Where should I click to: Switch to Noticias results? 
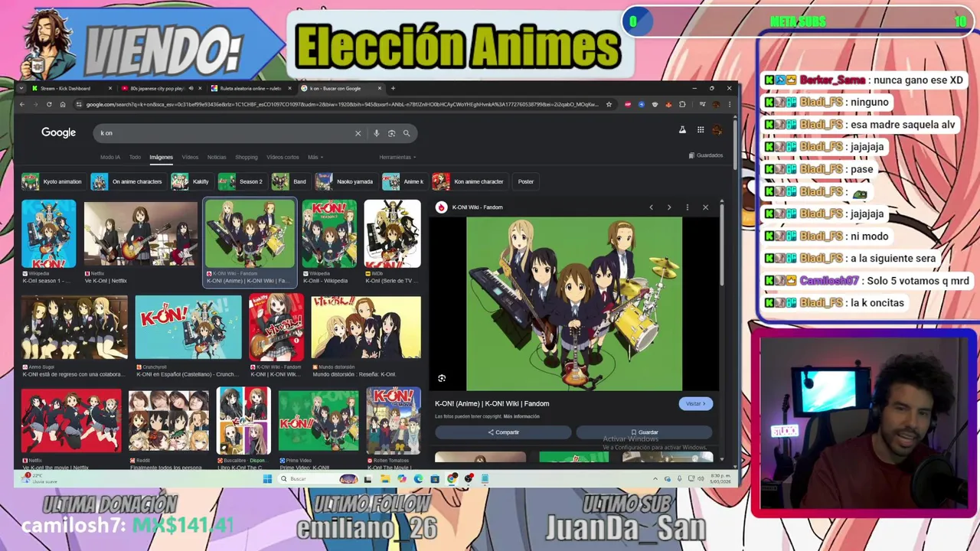pyautogui.click(x=217, y=157)
